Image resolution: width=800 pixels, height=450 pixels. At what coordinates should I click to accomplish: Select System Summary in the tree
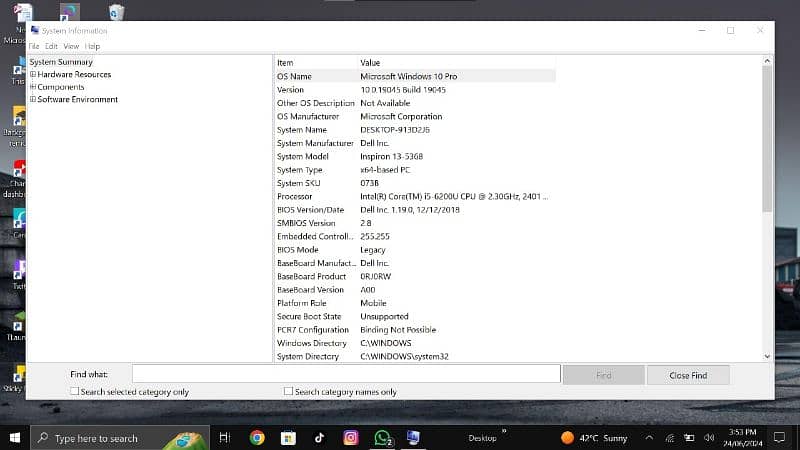(61, 62)
